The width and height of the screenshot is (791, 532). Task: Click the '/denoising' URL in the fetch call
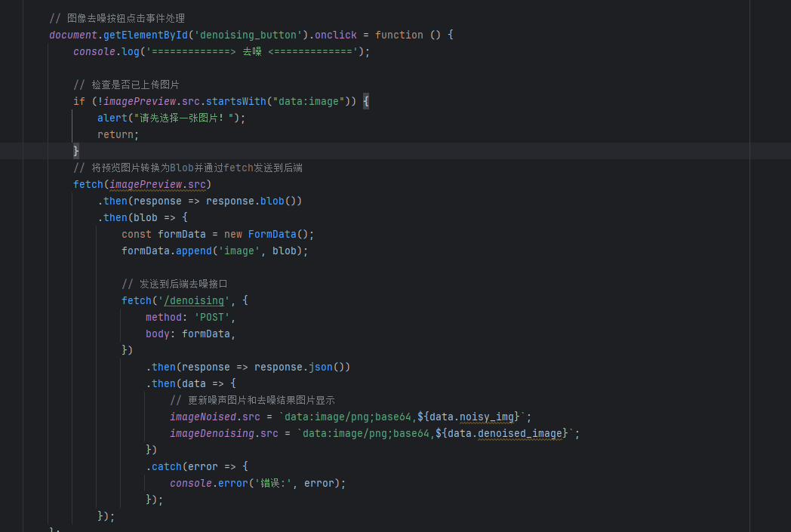click(x=194, y=300)
